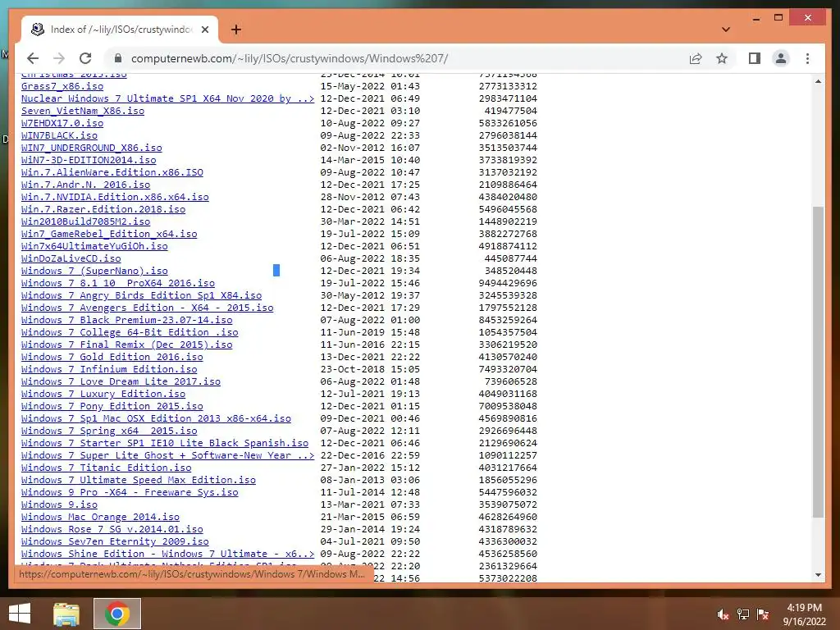
Task: Open a new browser tab
Action: coord(235,30)
